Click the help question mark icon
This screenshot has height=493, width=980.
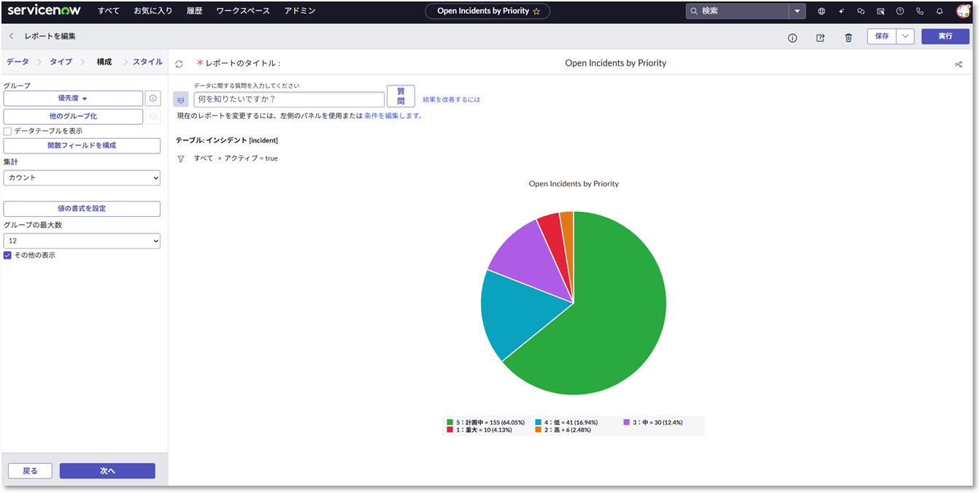coord(900,11)
